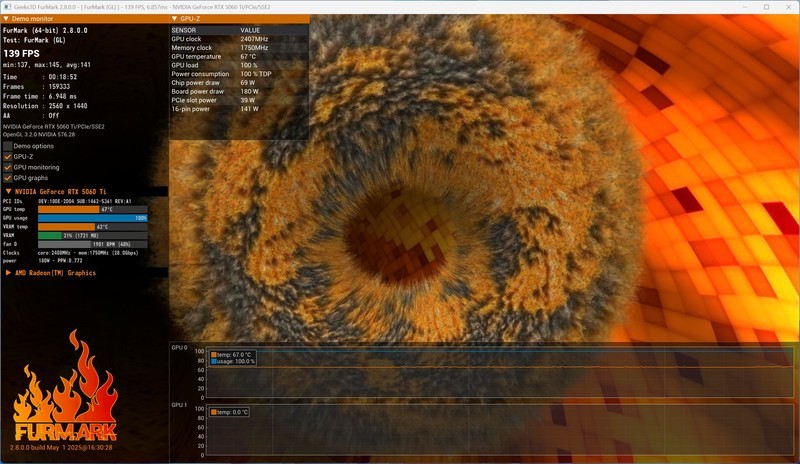Image resolution: width=800 pixels, height=464 pixels.
Task: Select the GPU temperature row in GPU-Z
Action: point(239,56)
